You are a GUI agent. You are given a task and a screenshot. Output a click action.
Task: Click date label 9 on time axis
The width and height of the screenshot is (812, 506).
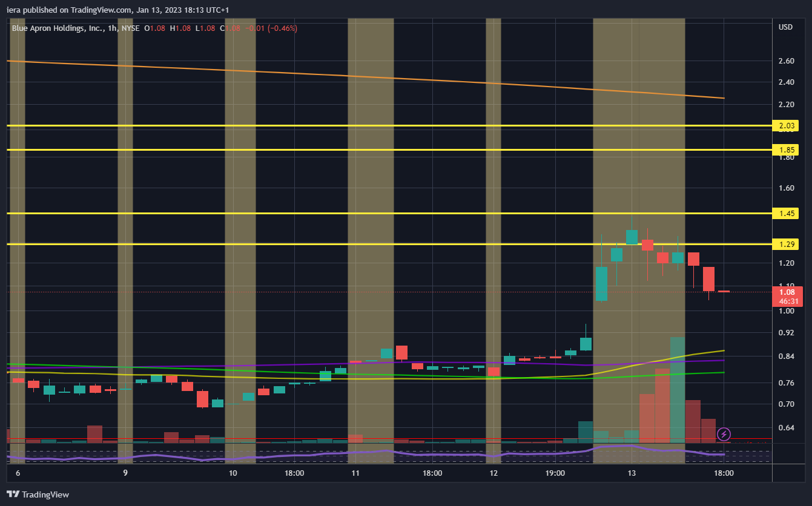(x=125, y=473)
